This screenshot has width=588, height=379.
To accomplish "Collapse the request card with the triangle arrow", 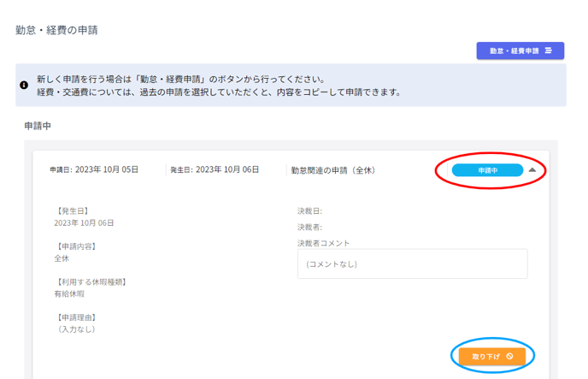I will (532, 170).
